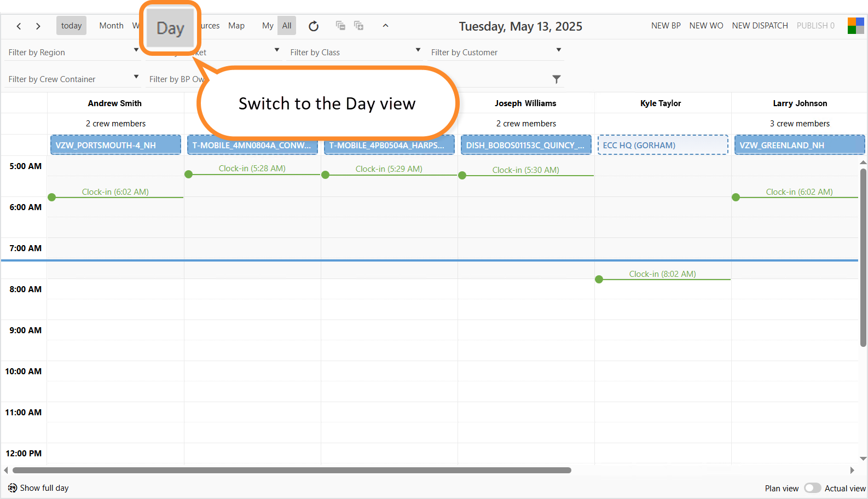The width and height of the screenshot is (868, 499).
Task: Click the Joseph Williams column header
Action: (525, 103)
